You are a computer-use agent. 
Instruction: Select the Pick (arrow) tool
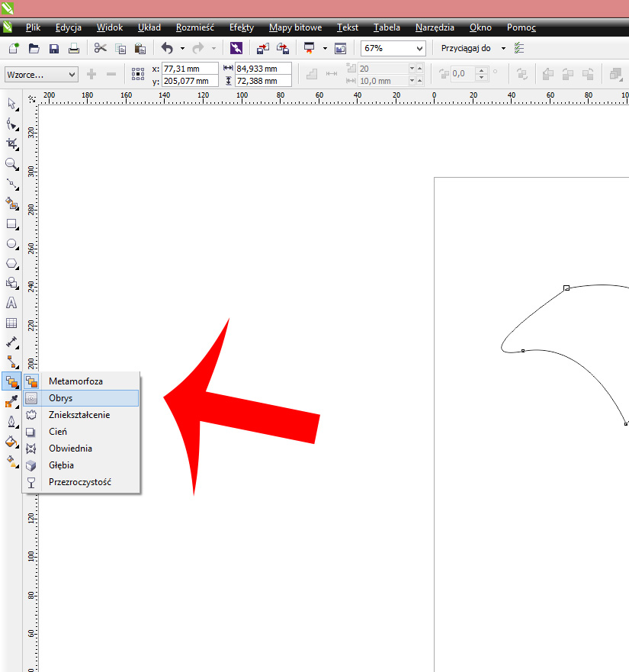coord(11,104)
